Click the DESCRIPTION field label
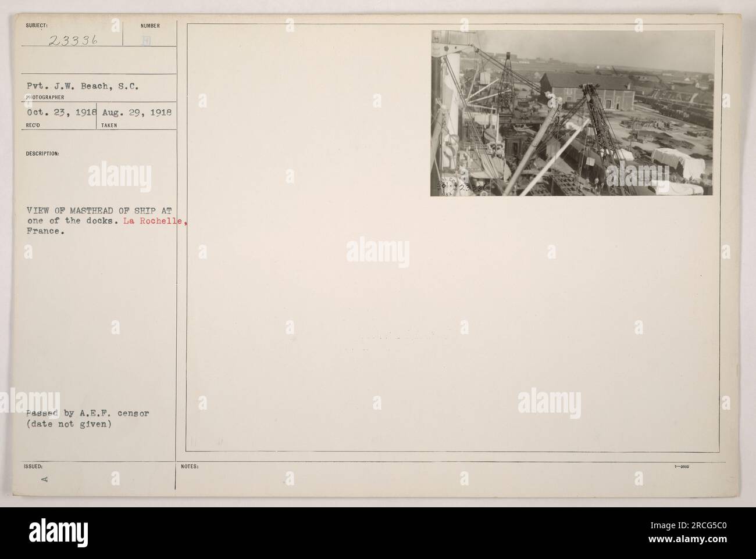The height and width of the screenshot is (559, 756). (x=42, y=154)
